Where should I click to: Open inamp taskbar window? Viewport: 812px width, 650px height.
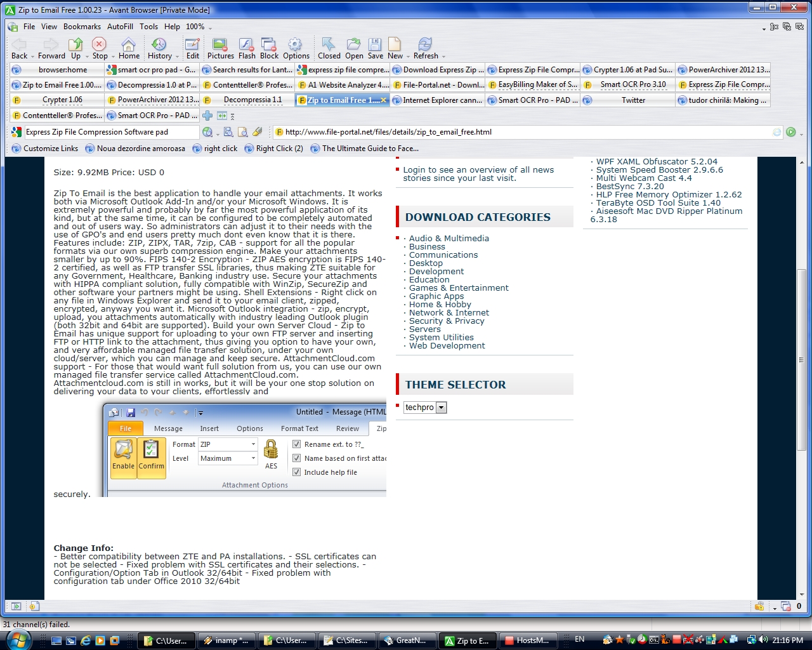point(226,640)
